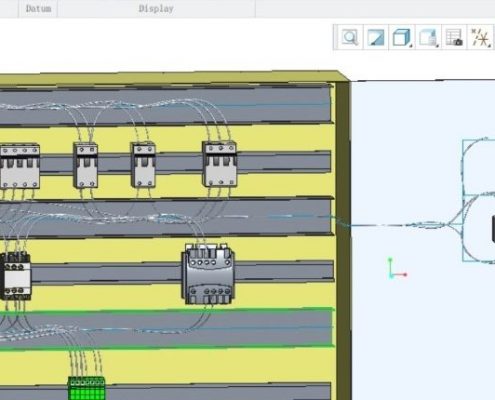Image resolution: width=495 pixels, height=400 pixels.
Task: Select the top gray wire duct
Action: (167, 105)
